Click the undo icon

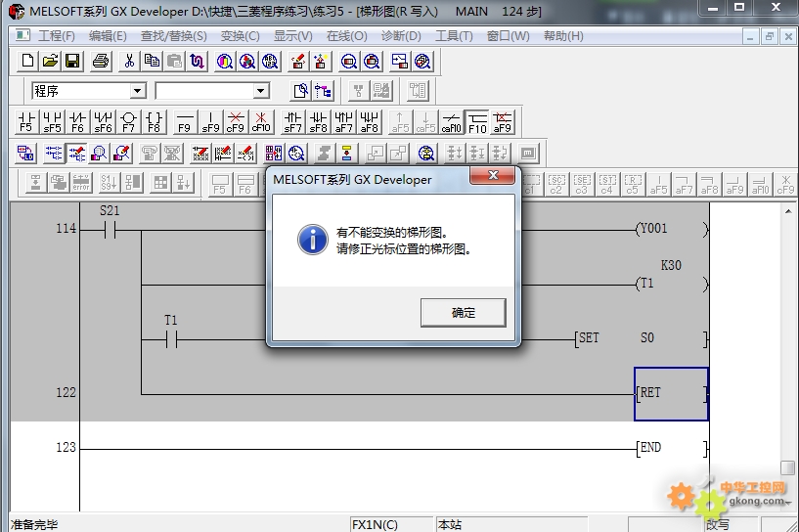[197, 62]
